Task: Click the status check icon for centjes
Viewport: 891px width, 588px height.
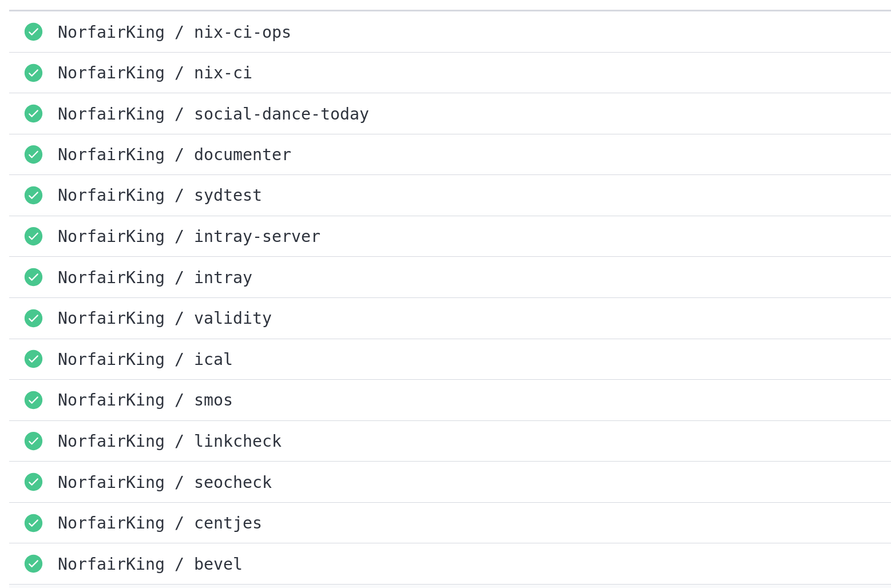Action: tap(33, 523)
